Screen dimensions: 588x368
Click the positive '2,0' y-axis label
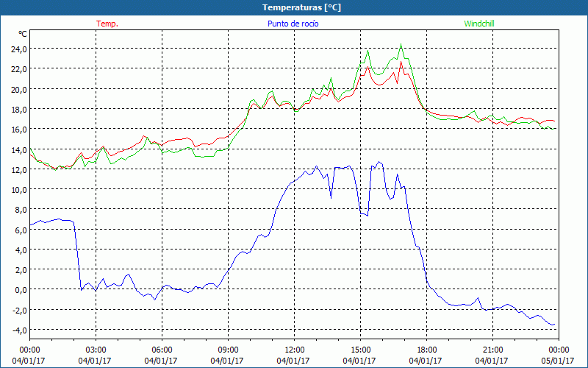(21, 270)
